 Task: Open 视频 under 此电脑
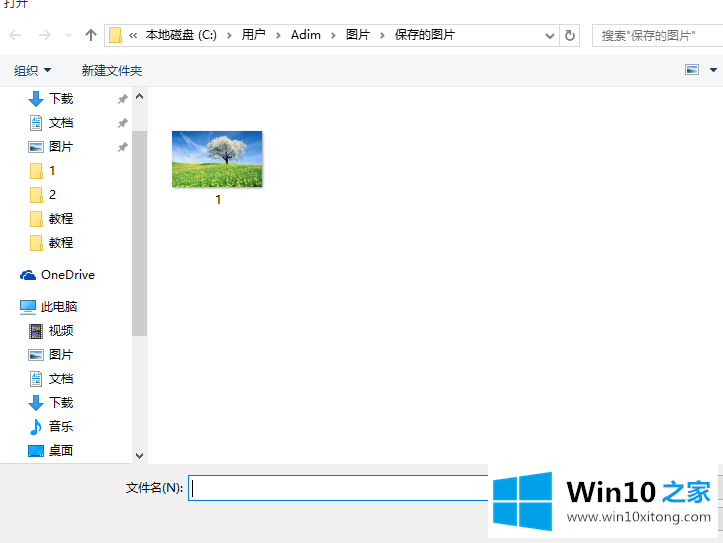click(61, 331)
